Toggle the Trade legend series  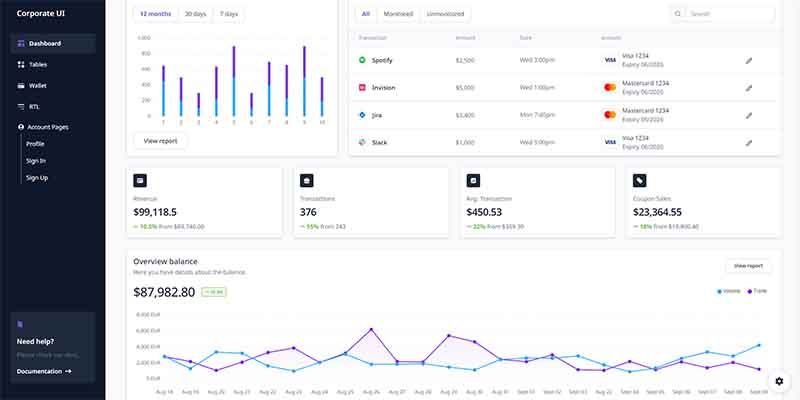pyautogui.click(x=757, y=291)
